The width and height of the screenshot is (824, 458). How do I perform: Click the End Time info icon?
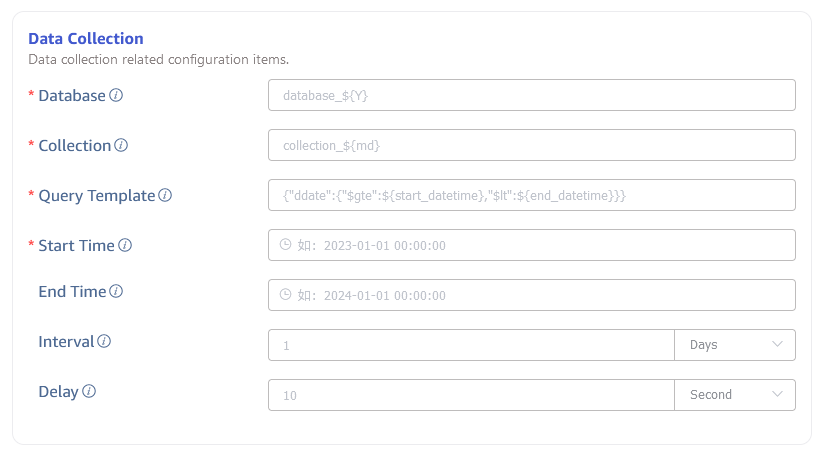point(116,292)
